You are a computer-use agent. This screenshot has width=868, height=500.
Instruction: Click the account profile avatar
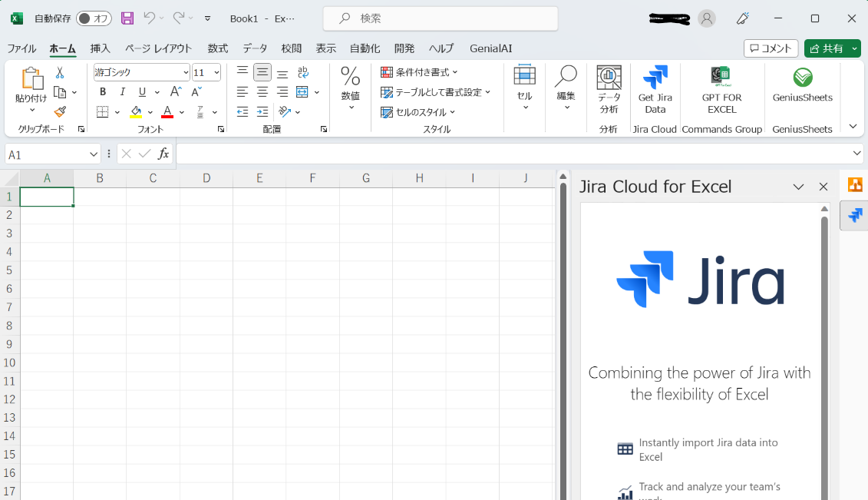(706, 18)
